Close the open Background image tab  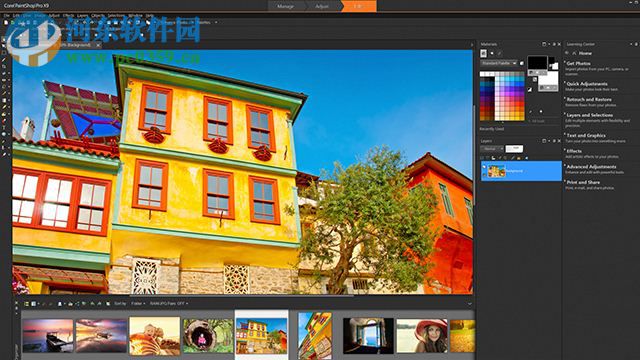[x=98, y=45]
